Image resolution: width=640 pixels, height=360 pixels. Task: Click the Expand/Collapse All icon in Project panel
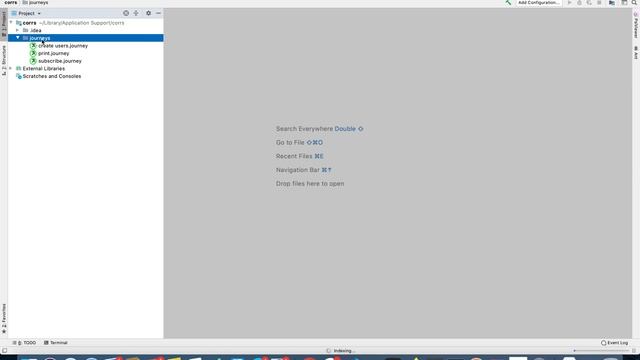click(136, 13)
